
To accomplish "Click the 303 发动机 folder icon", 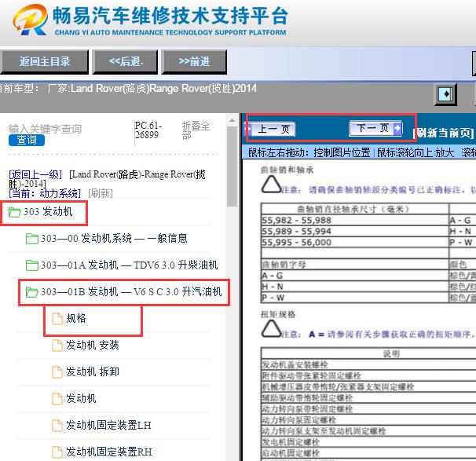I will pos(14,212).
